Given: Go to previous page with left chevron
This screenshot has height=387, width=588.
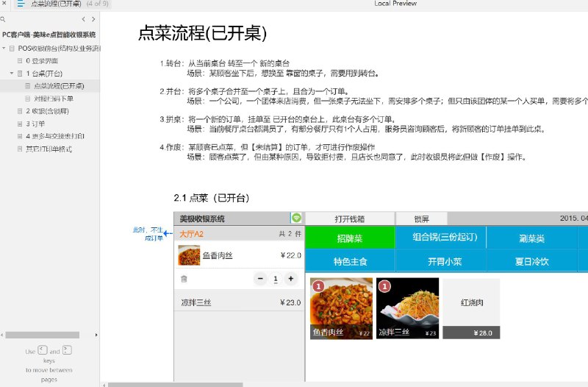Looking at the screenshot, I should (x=83, y=19).
